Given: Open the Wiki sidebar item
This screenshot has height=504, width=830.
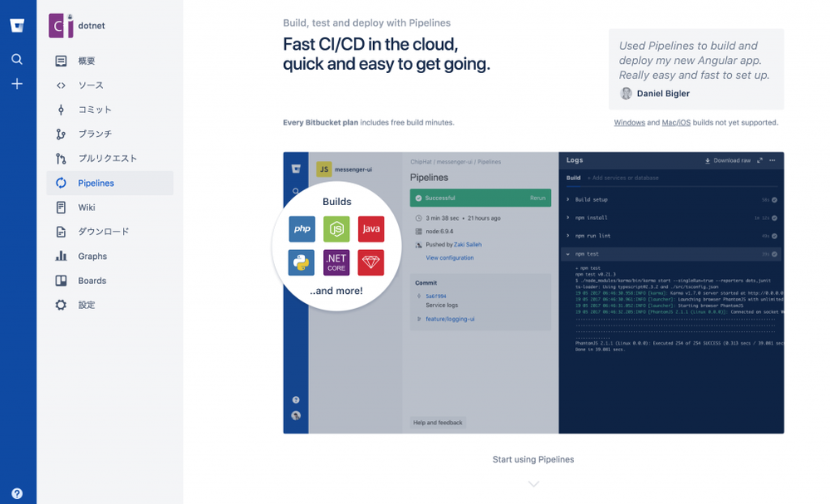Looking at the screenshot, I should pyautogui.click(x=110, y=208).
